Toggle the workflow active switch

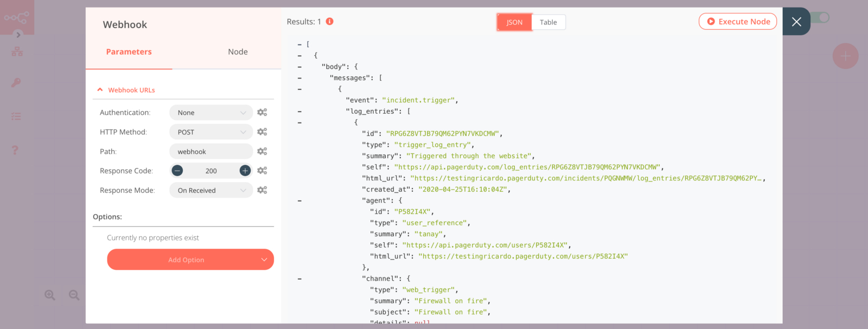(x=821, y=17)
